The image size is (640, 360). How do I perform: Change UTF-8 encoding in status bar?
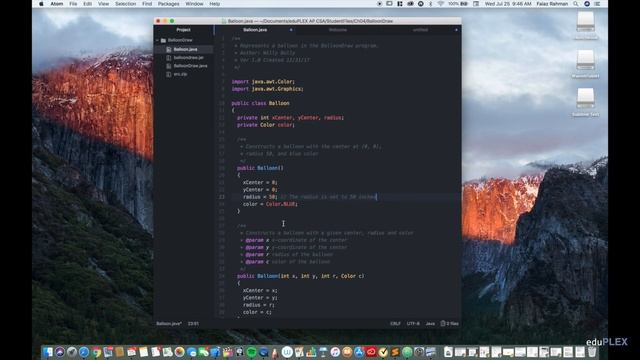point(413,324)
